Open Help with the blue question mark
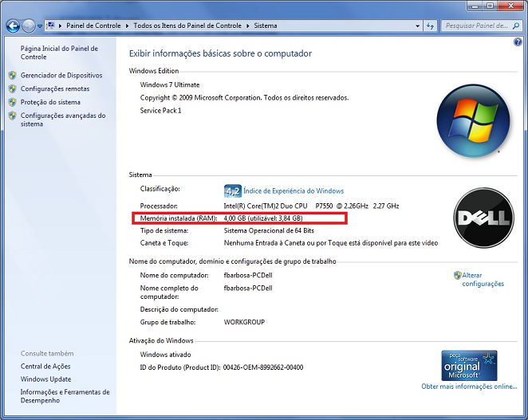528x420 pixels. [518, 42]
